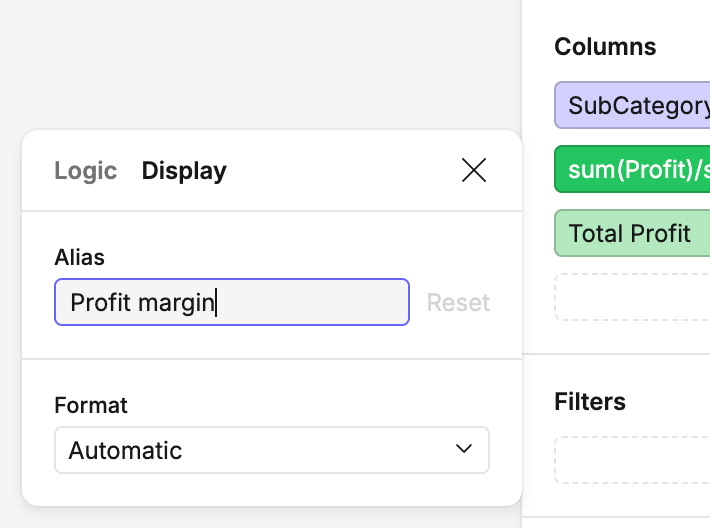Screen dimensions: 710x528
Task: Select the Display tab
Action: point(184,171)
